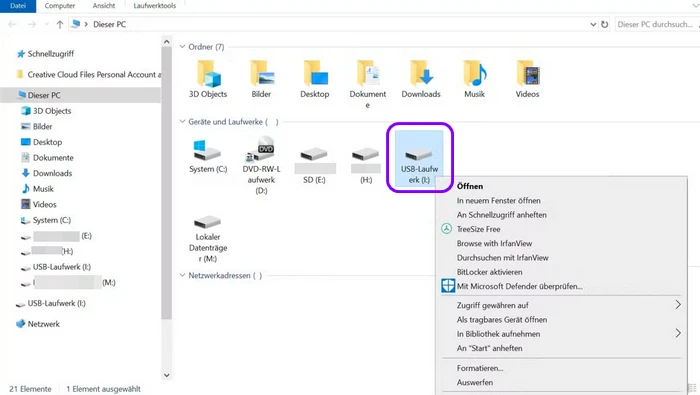Viewport: 700px width, 395px height.
Task: Click the Netzwerk icon in the sidebar
Action: click(x=21, y=324)
